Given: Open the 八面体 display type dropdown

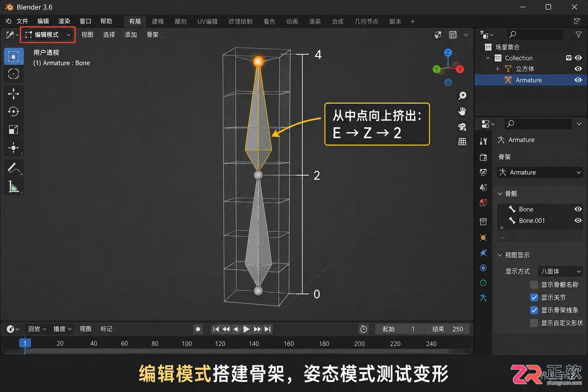Looking at the screenshot, I should 561,271.
